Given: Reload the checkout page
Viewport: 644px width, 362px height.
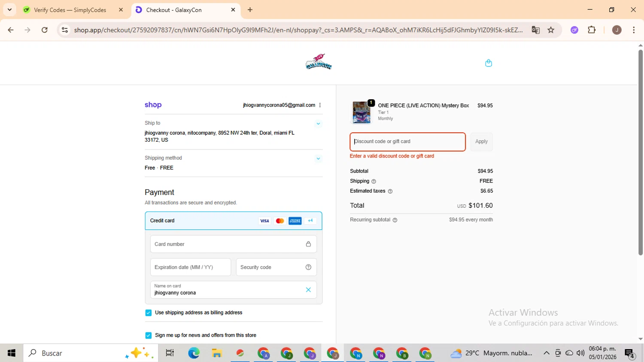Looking at the screenshot, I should pyautogui.click(x=45, y=30).
